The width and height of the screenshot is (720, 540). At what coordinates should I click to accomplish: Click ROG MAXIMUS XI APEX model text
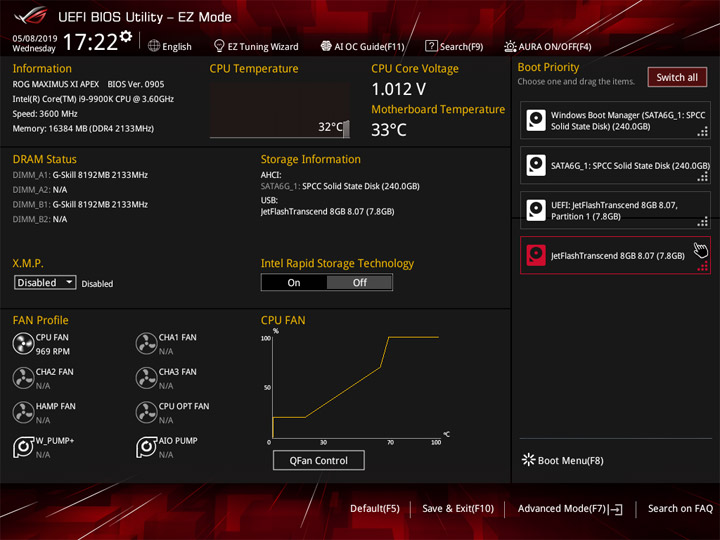click(56, 84)
